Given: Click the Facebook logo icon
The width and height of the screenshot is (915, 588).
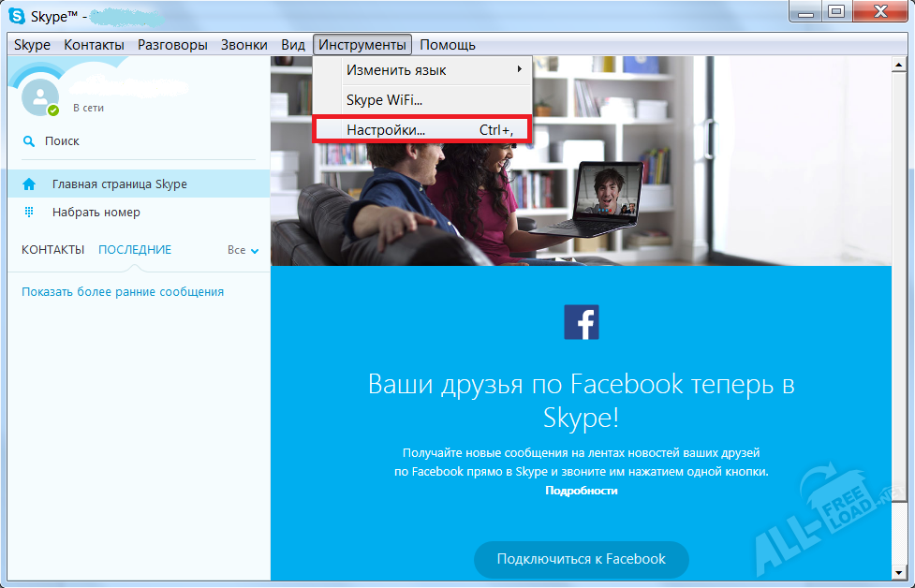Looking at the screenshot, I should coord(581,322).
